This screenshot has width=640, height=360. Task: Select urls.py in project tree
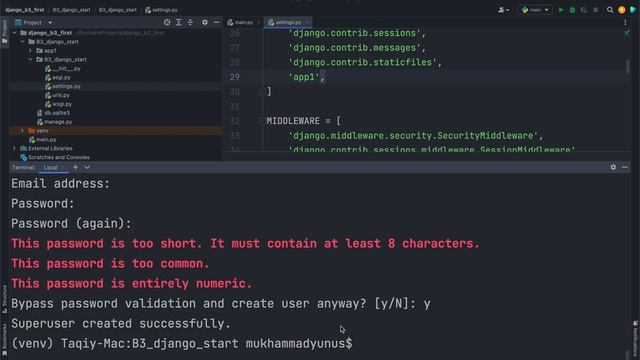click(x=61, y=95)
